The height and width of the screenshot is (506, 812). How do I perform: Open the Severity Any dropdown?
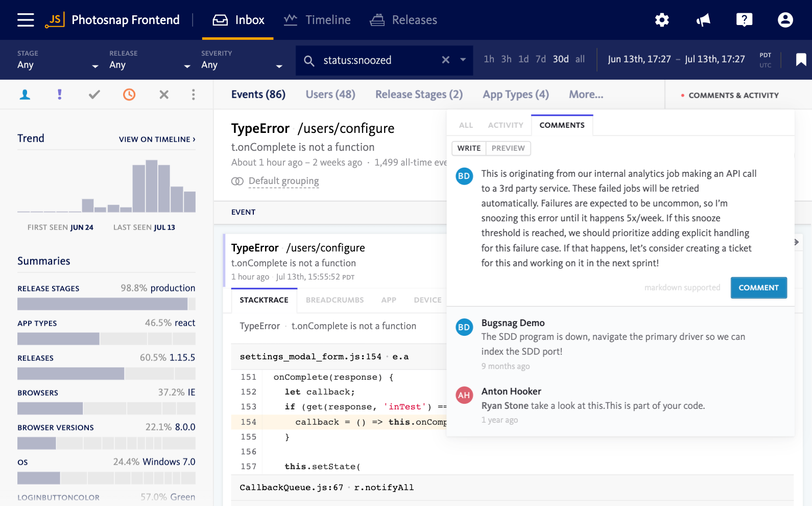242,60
